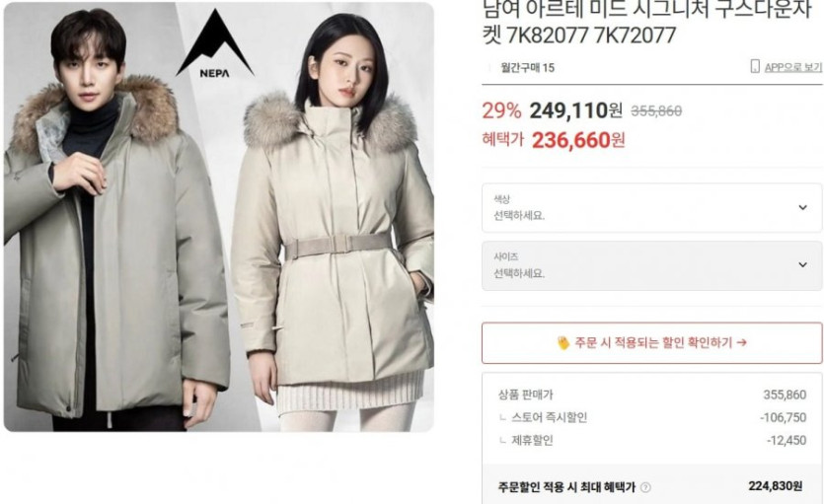
Task: Click the 월간구매 15 label
Action: [528, 67]
